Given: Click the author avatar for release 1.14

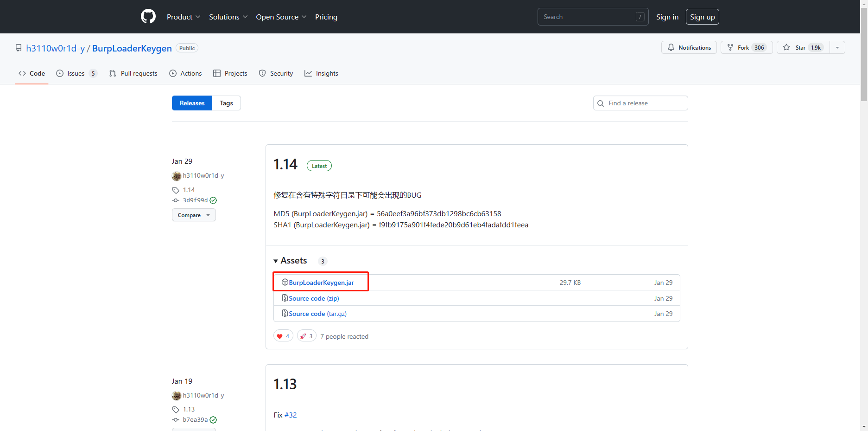Looking at the screenshot, I should tap(177, 176).
